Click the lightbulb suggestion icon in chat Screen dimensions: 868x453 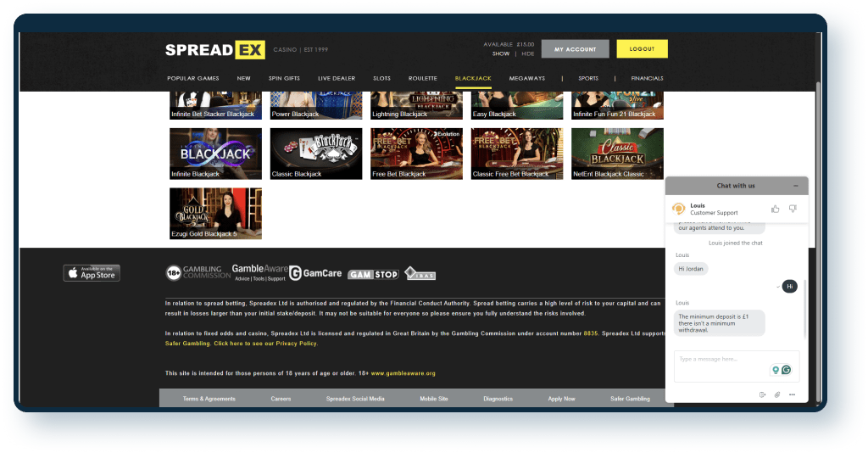coord(776,370)
